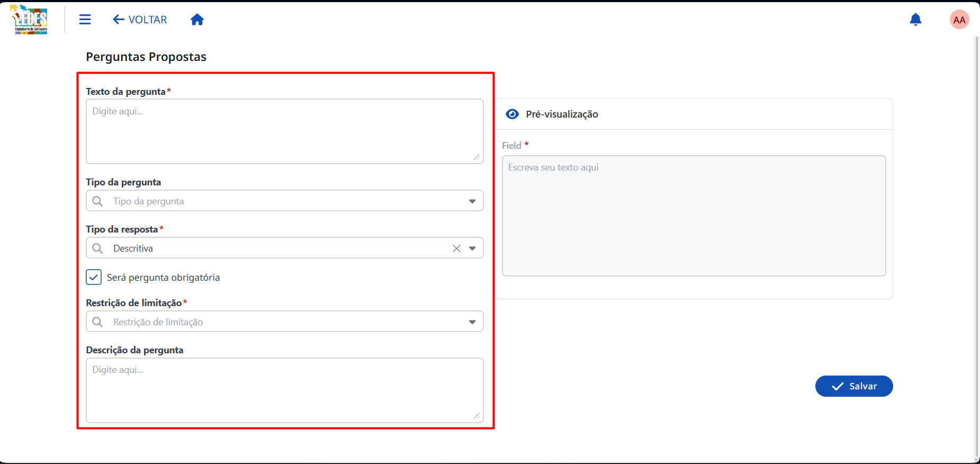The height and width of the screenshot is (464, 980).
Task: Expand the Tipo da pergunta dropdown arrow
Action: 472,201
